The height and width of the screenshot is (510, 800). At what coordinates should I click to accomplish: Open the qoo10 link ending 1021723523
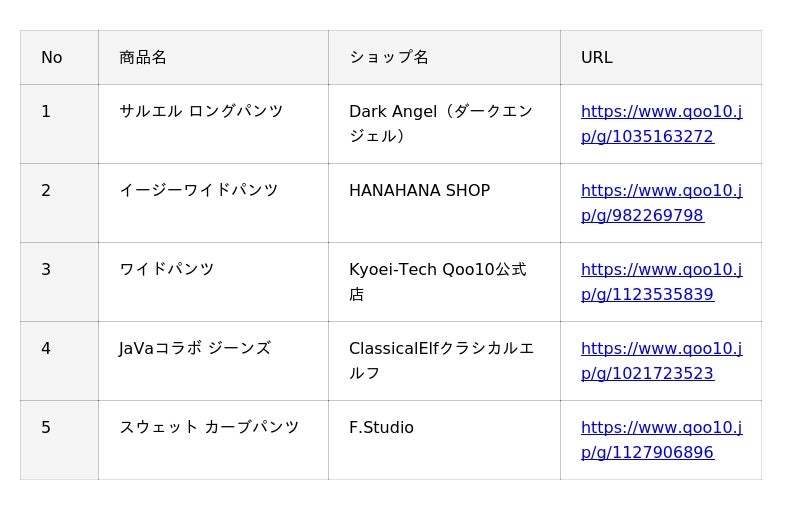[660, 361]
